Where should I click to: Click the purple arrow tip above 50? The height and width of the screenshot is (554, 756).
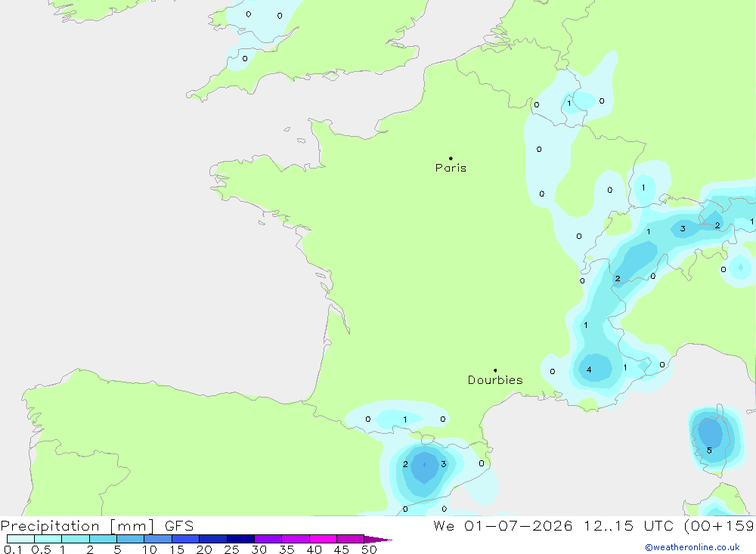pyautogui.click(x=377, y=540)
